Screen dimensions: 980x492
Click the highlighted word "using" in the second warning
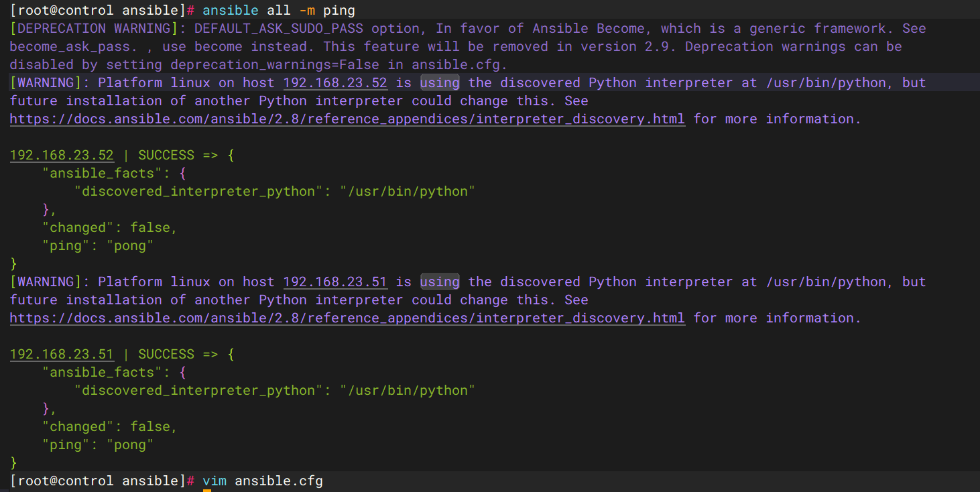point(440,282)
